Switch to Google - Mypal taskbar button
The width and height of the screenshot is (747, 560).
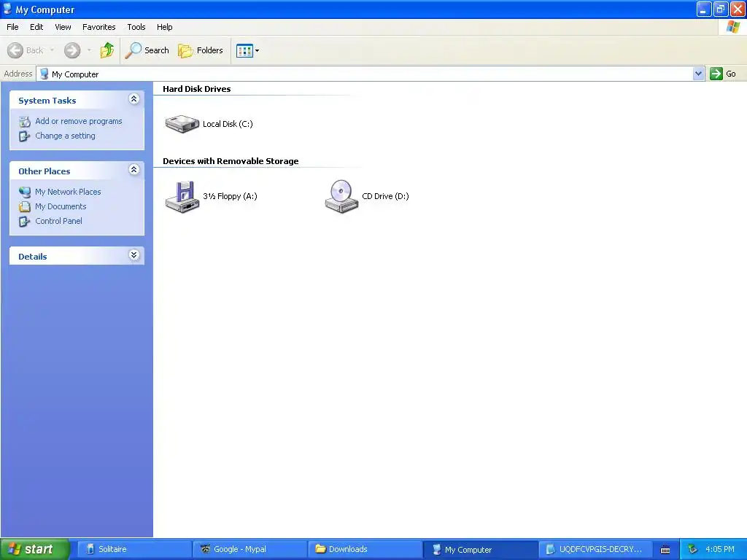(x=249, y=549)
